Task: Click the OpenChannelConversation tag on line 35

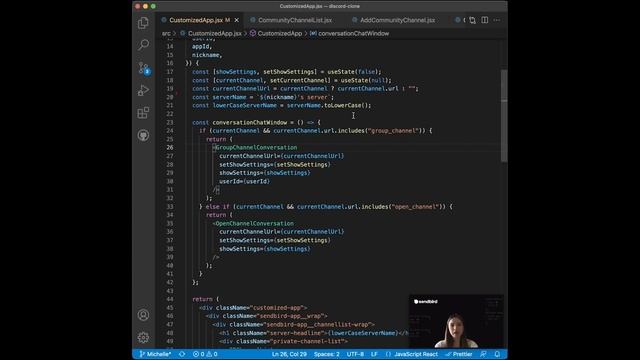Action: click(254, 223)
